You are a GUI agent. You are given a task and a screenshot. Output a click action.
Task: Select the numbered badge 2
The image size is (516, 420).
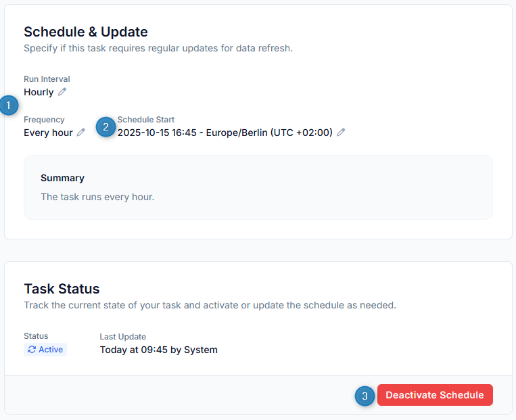tap(105, 126)
